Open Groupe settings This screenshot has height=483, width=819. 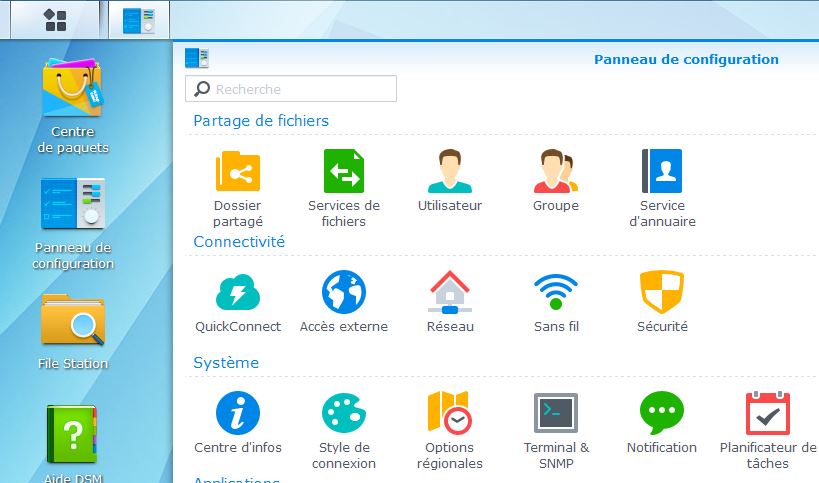click(x=556, y=181)
